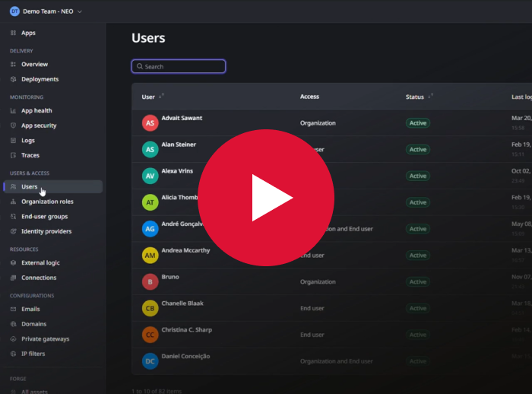Open Deployments section
Viewport: 532px width, 394px height.
point(40,79)
